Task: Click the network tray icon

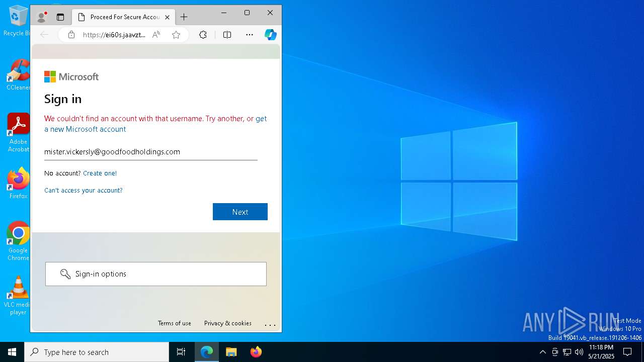Action: [567, 352]
